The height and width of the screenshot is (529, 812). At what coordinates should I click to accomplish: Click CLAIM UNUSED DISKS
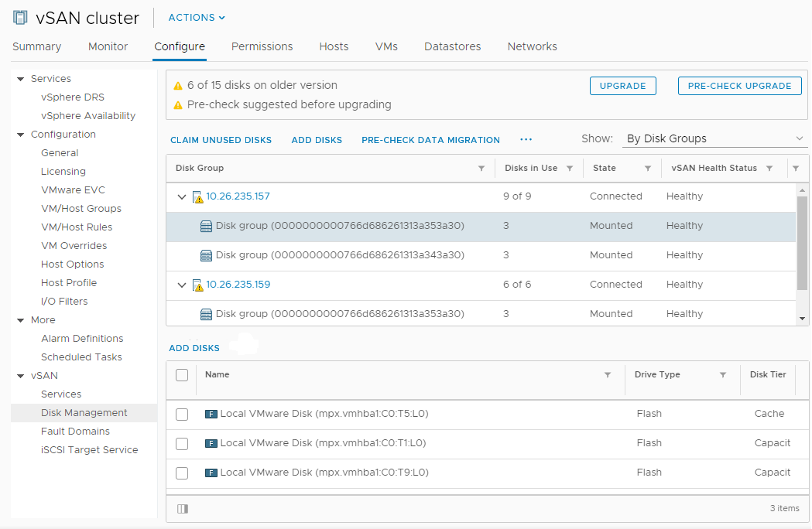(221, 140)
